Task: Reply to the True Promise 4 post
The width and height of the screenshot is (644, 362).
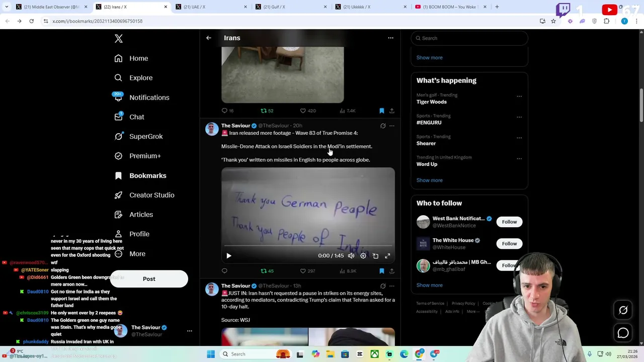Action: (224, 271)
